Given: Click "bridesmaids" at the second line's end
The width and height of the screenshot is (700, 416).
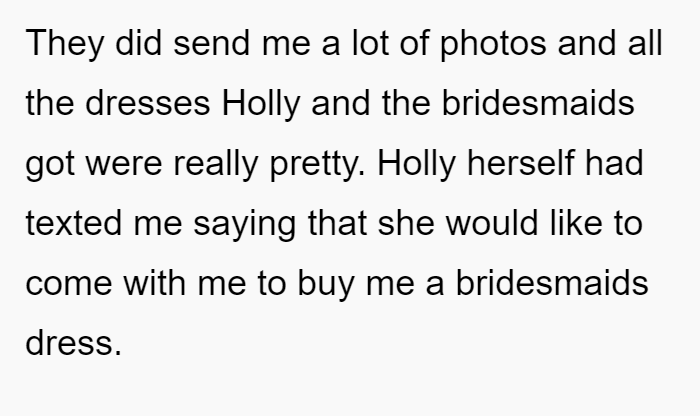Looking at the screenshot, I should (x=538, y=103).
